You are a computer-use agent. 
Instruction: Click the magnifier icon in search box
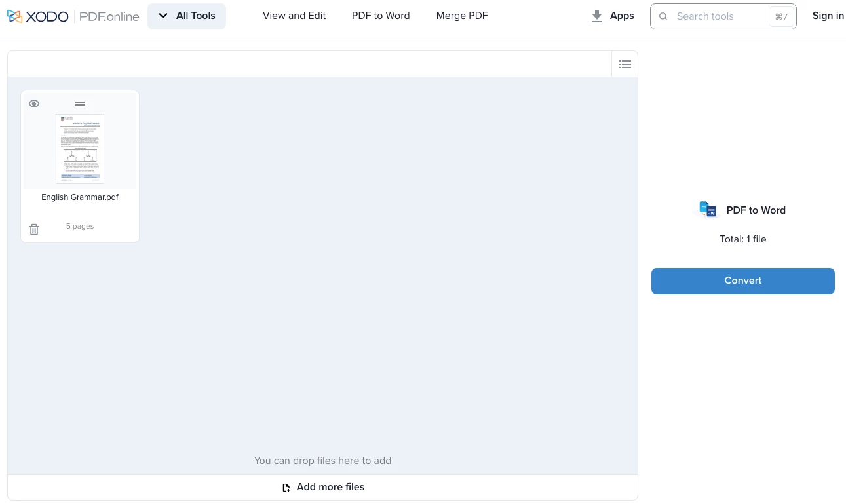click(x=663, y=16)
